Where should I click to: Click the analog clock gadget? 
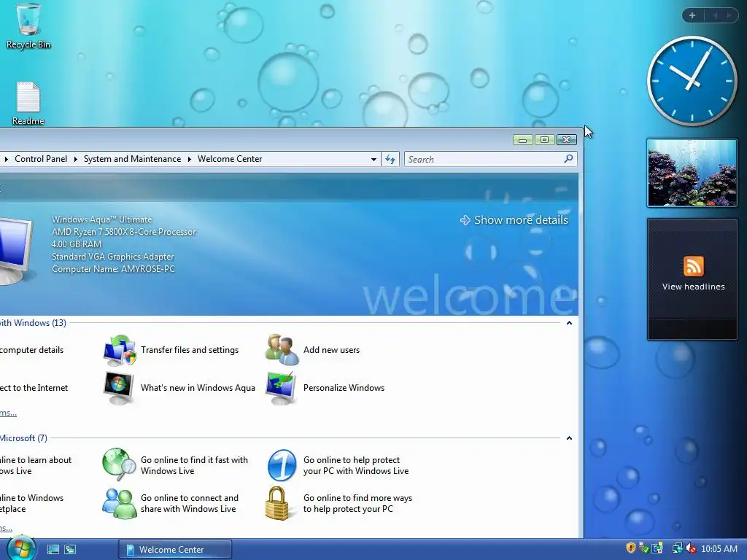[692, 81]
